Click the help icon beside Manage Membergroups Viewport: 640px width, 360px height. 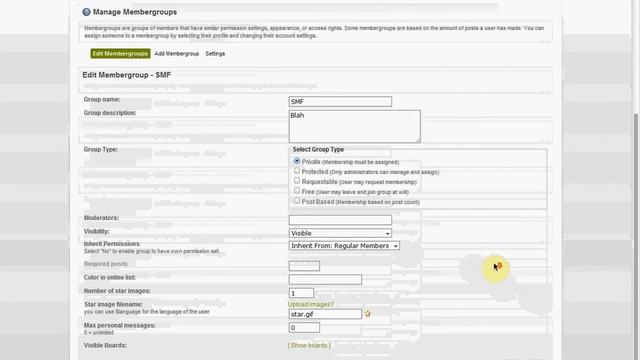pos(86,12)
